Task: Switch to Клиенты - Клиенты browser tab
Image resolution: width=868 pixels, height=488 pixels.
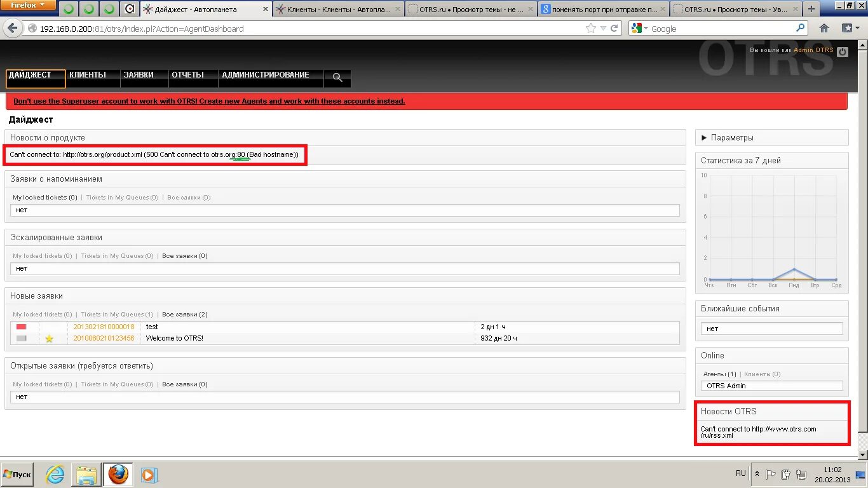Action: click(338, 10)
